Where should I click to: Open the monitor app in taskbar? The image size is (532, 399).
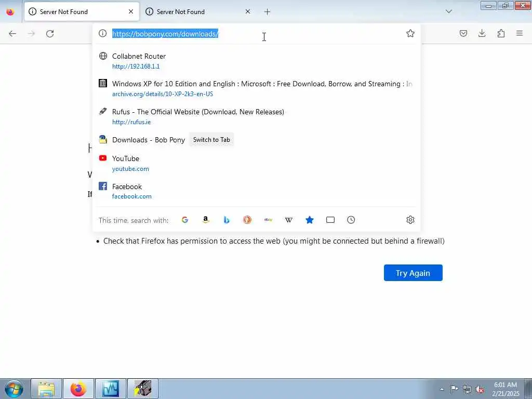point(111,389)
